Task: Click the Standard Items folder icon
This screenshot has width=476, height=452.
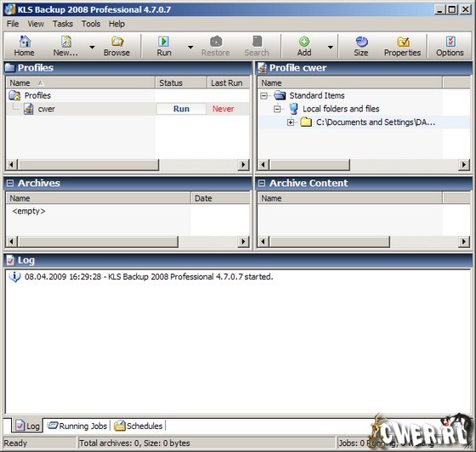Action: (280, 95)
